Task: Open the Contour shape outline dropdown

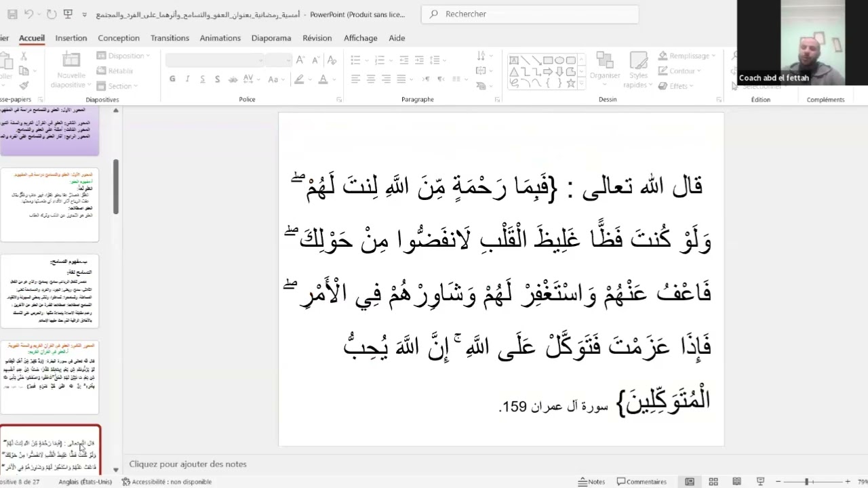Action: (680, 70)
